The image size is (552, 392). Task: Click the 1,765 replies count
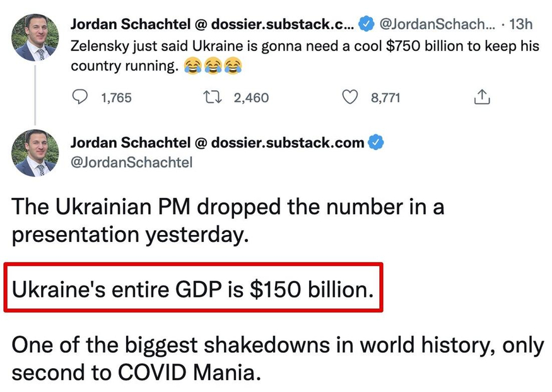(117, 98)
